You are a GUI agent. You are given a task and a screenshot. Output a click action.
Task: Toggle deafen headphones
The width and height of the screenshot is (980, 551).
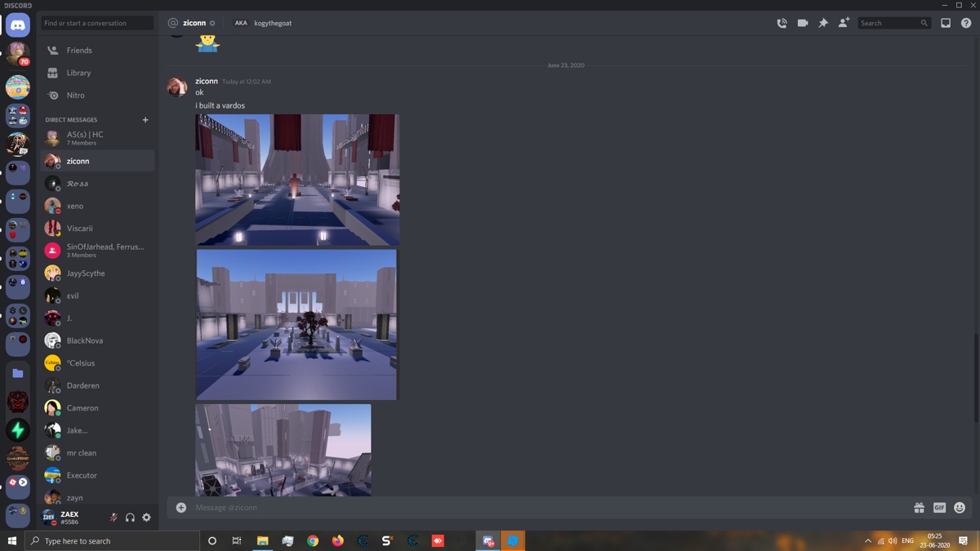tap(130, 518)
